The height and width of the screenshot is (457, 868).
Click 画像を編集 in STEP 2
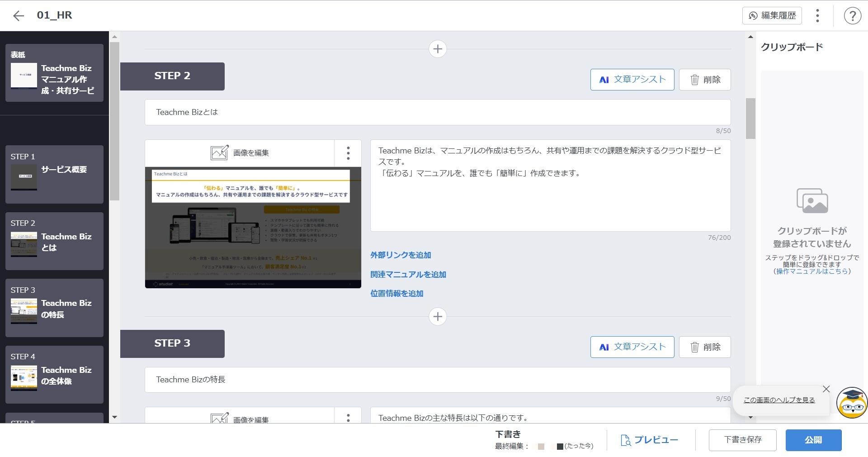(x=240, y=153)
